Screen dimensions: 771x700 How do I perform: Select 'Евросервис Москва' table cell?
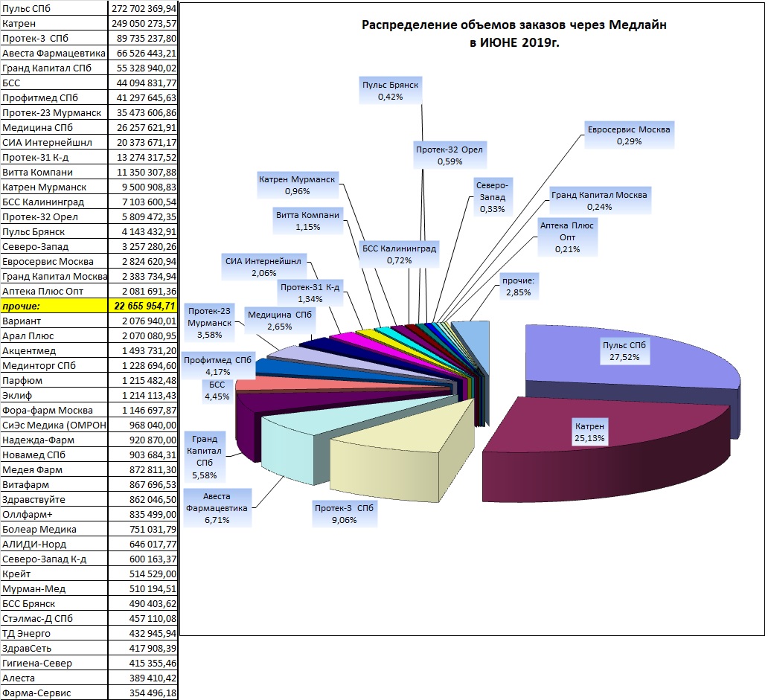click(x=54, y=261)
